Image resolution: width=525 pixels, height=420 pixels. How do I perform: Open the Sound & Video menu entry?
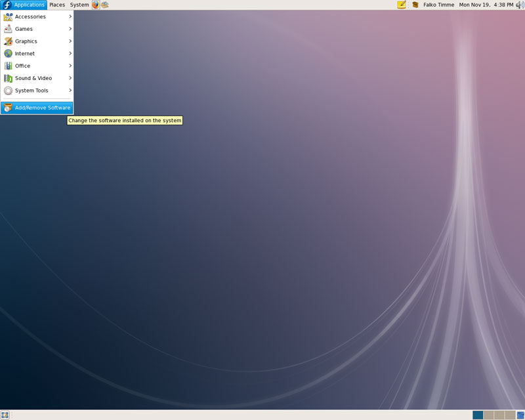click(x=37, y=78)
